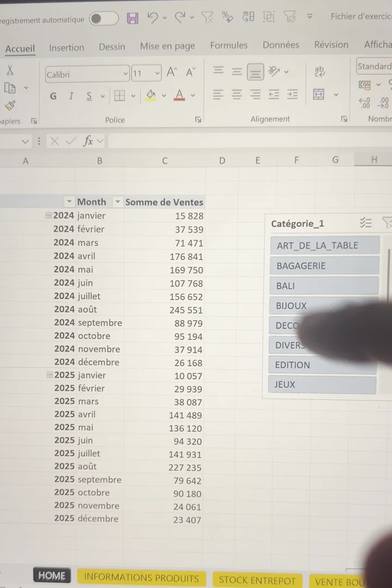This screenshot has width=392, height=588.
Task: Align text left
Action: (218, 94)
